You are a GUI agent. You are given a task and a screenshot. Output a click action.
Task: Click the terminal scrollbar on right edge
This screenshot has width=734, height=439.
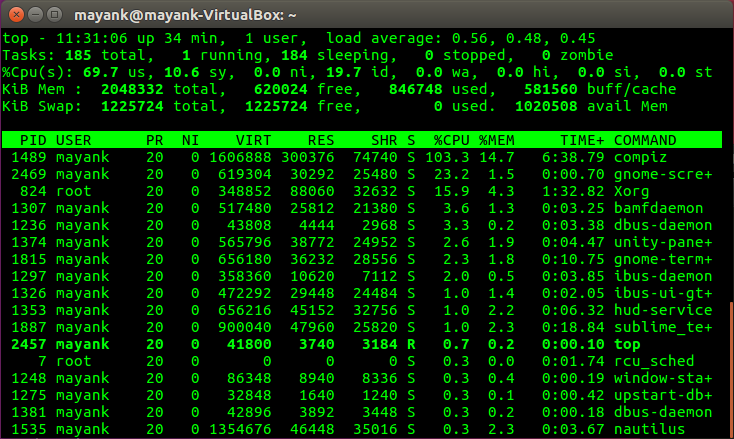point(731,370)
